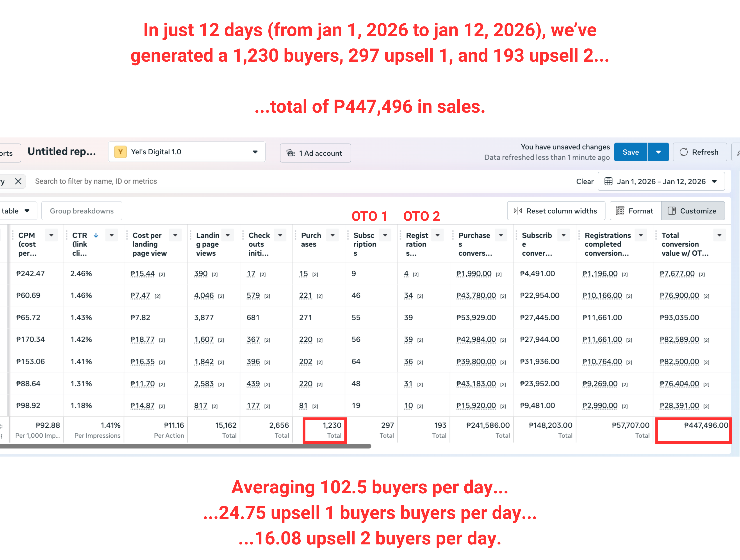This screenshot has height=560, width=740.
Task: Open the date range Jan 1–Jan 12 picker
Action: [661, 181]
